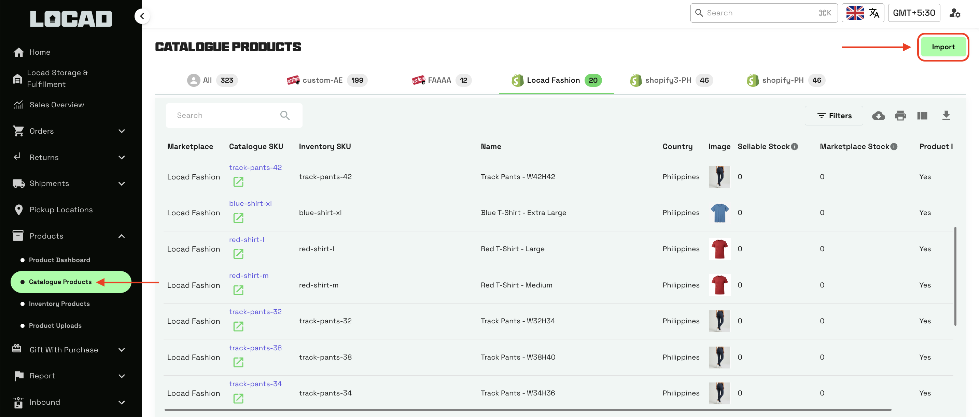The height and width of the screenshot is (417, 980).
Task: Click the table's horizontal scrollbar
Action: [x=527, y=410]
